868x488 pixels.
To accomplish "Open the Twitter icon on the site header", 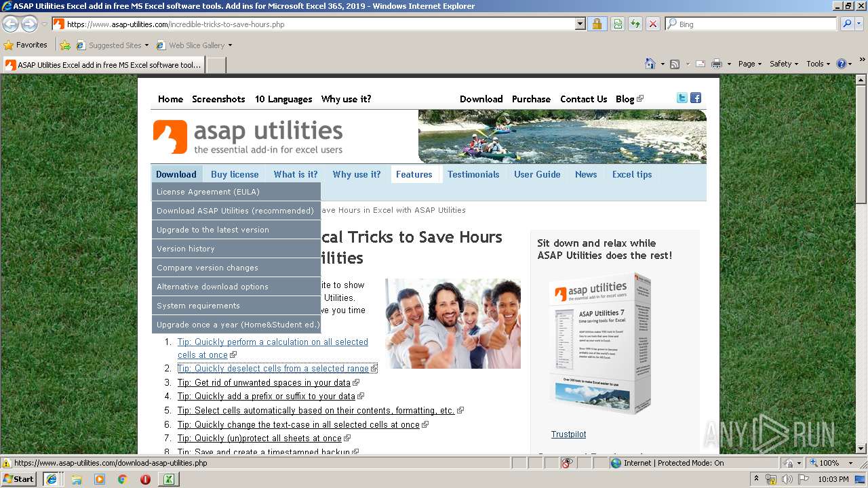I will click(x=682, y=98).
